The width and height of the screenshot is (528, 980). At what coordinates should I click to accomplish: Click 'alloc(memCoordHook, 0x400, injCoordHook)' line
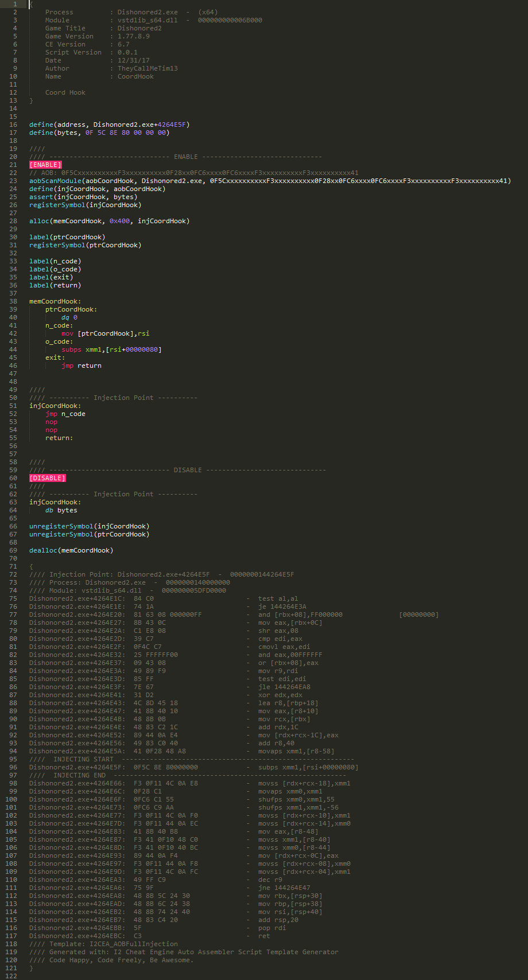[110, 221]
